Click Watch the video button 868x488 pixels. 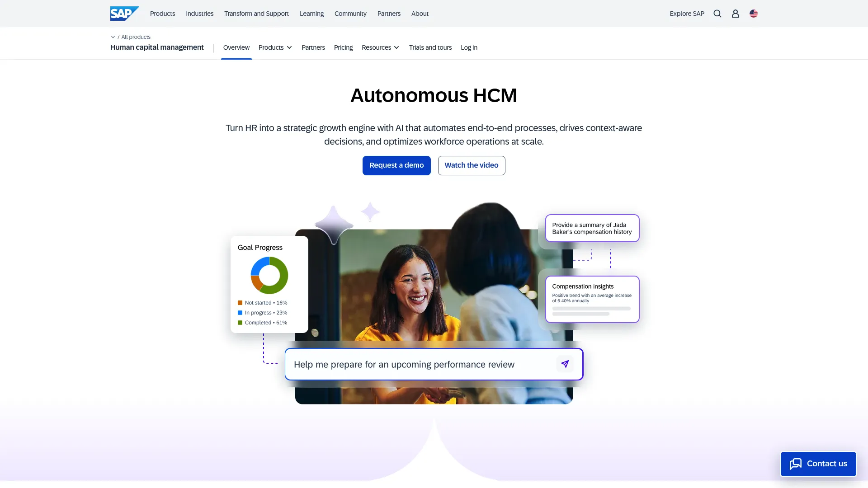pos(472,165)
